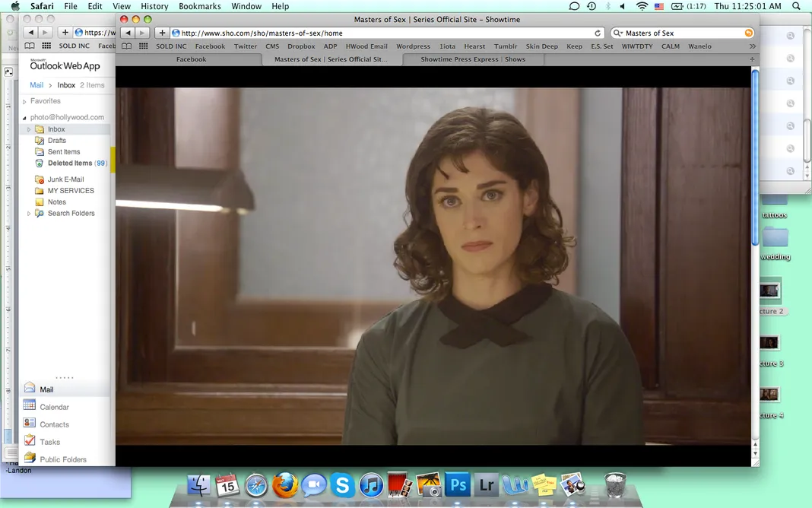Open MY SERVICES folder
The width and height of the screenshot is (812, 508).
point(71,191)
